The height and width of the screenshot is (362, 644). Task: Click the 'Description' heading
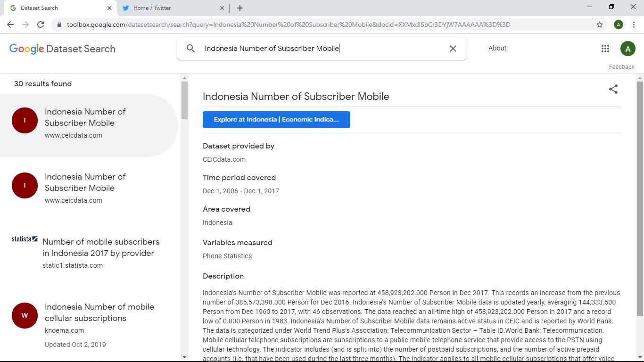[x=223, y=276]
